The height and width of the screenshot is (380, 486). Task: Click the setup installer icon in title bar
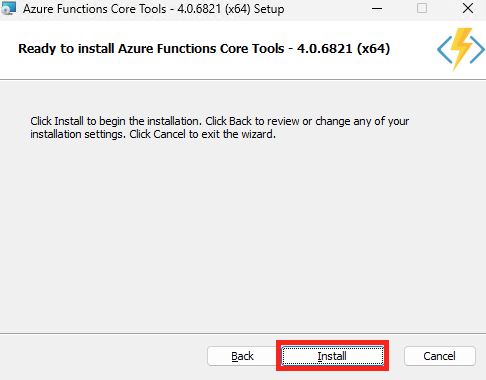click(9, 8)
